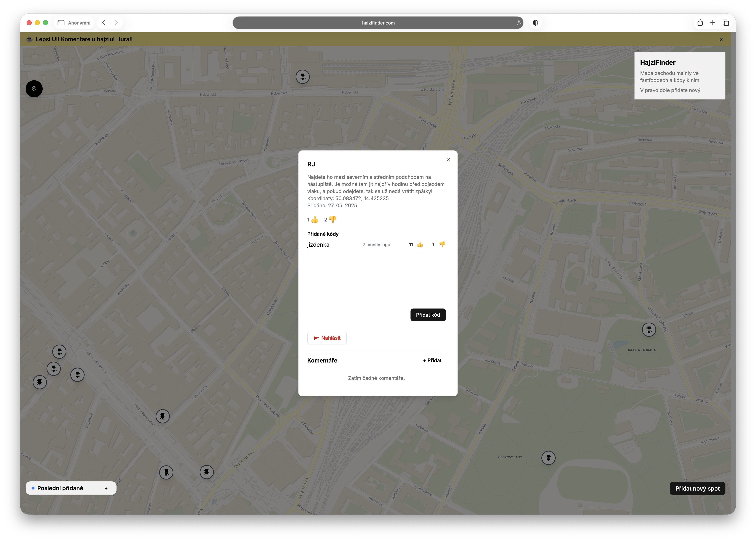This screenshot has width=756, height=541.
Task: Reload the page from the address bar
Action: [519, 23]
